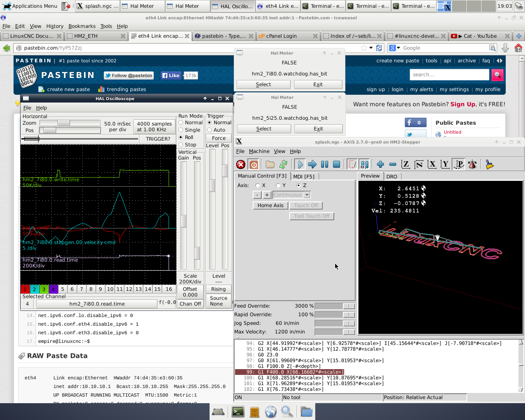Open Applications Menu on panel
Viewport: 525px width, 420px height.
(30, 6)
